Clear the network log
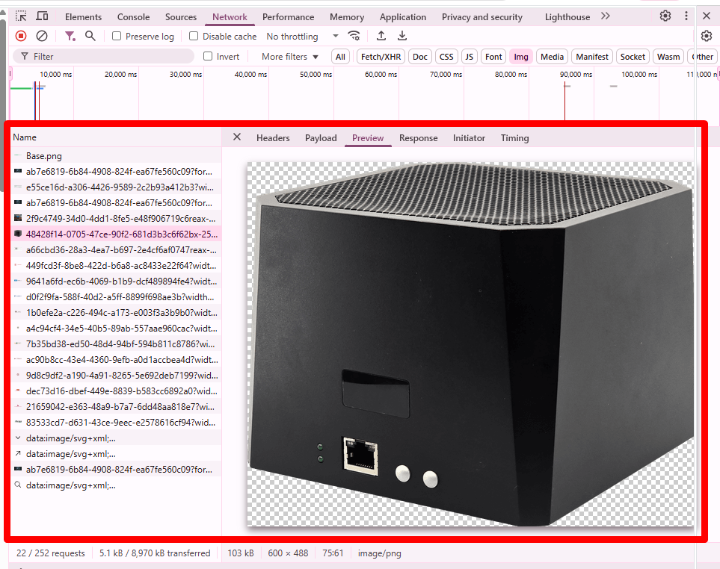Viewport: 720px width, 569px height. 42,36
